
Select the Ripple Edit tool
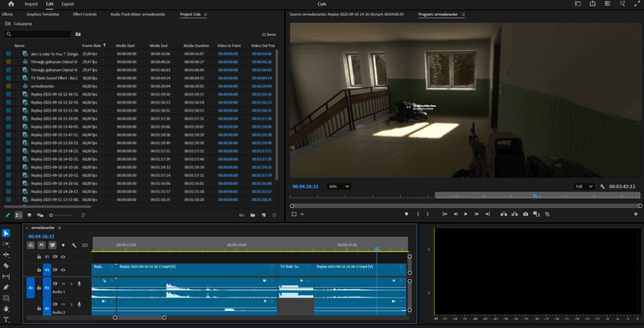point(6,255)
